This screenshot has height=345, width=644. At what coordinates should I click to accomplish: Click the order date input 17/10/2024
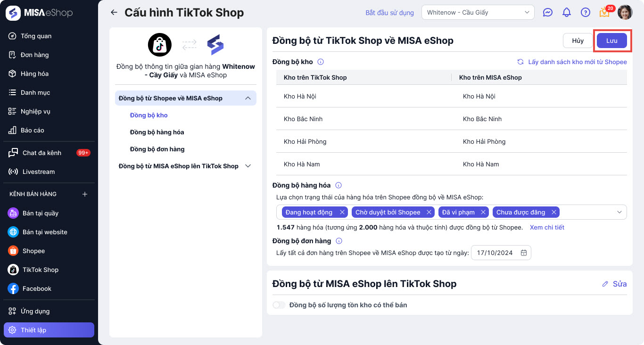[495, 253]
